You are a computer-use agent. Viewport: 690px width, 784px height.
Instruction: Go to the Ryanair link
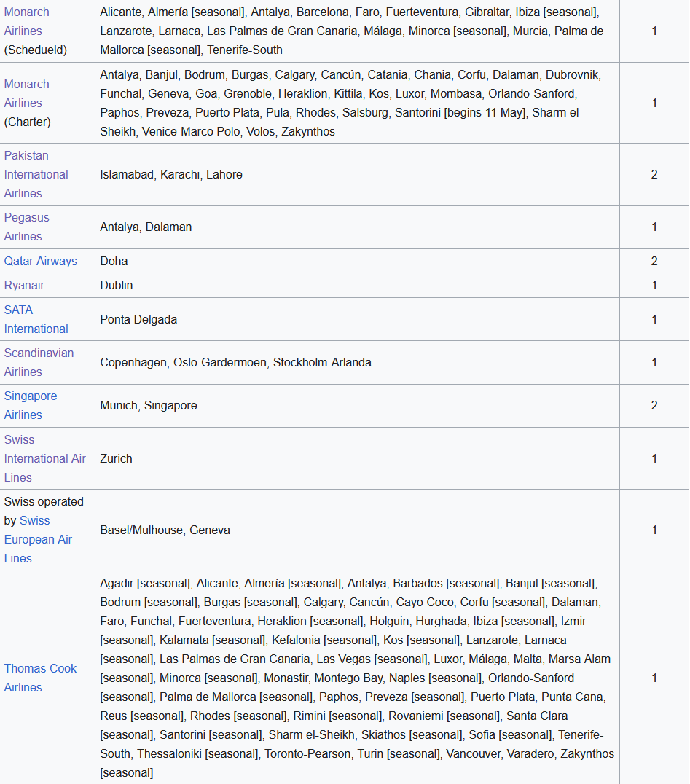click(x=24, y=285)
